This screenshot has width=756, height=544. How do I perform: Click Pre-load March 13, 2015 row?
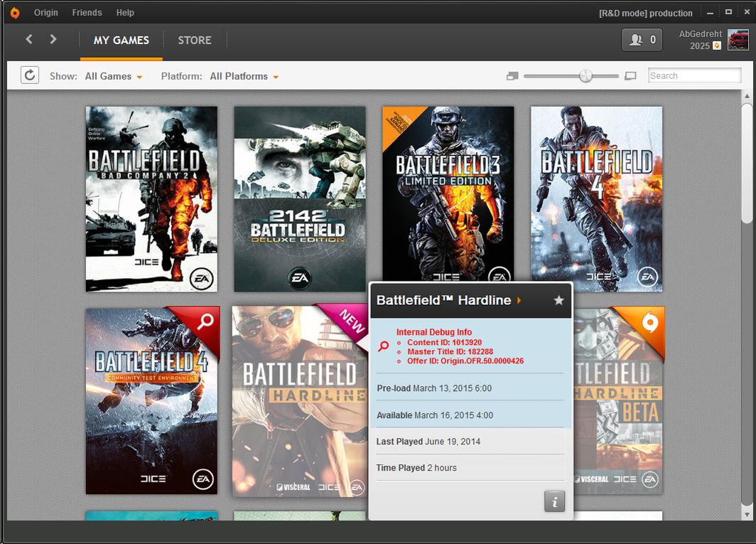[470, 388]
